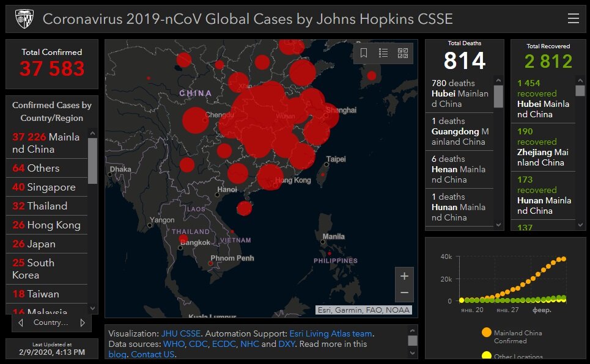
Task: Select the 25 South Korea row
Action: click(x=46, y=269)
